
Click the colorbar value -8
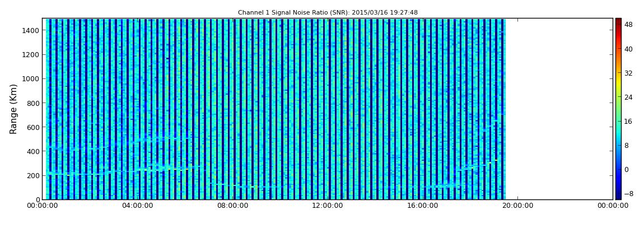(x=628, y=194)
